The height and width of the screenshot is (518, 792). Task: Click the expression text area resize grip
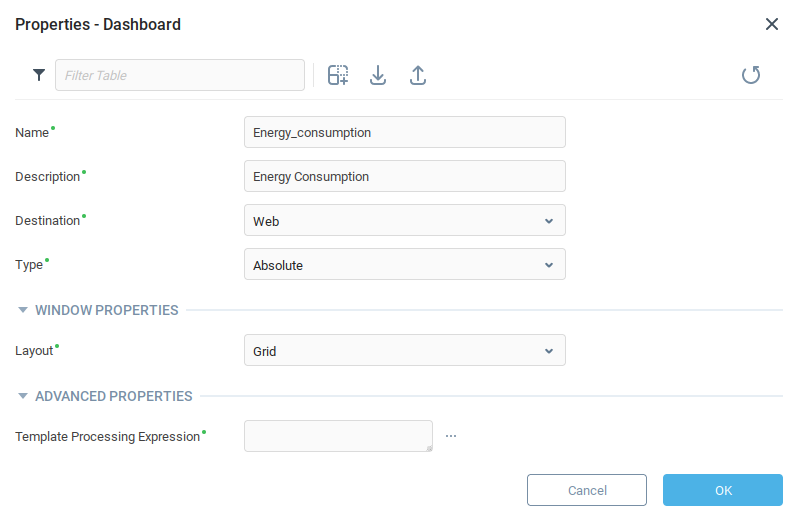[429, 448]
